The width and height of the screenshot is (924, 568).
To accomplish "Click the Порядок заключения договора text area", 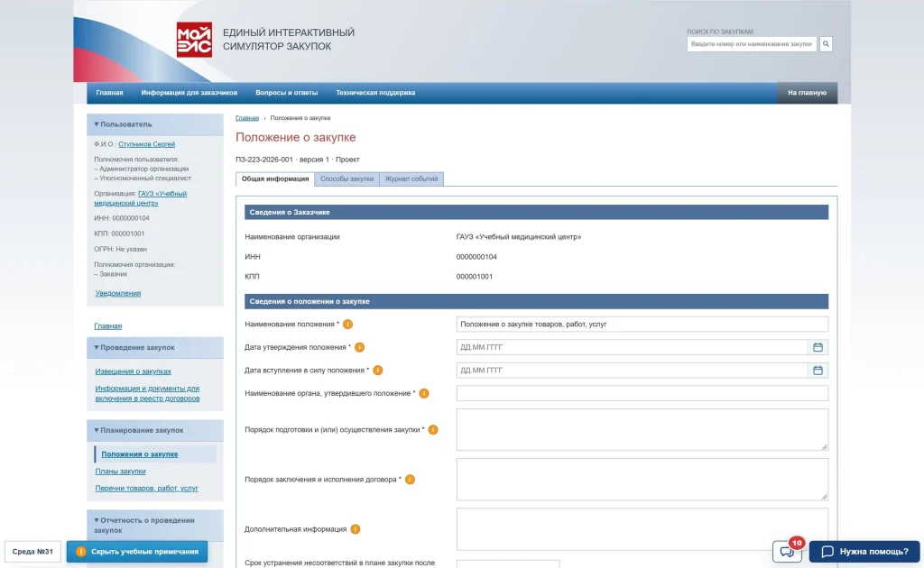I will click(x=642, y=479).
